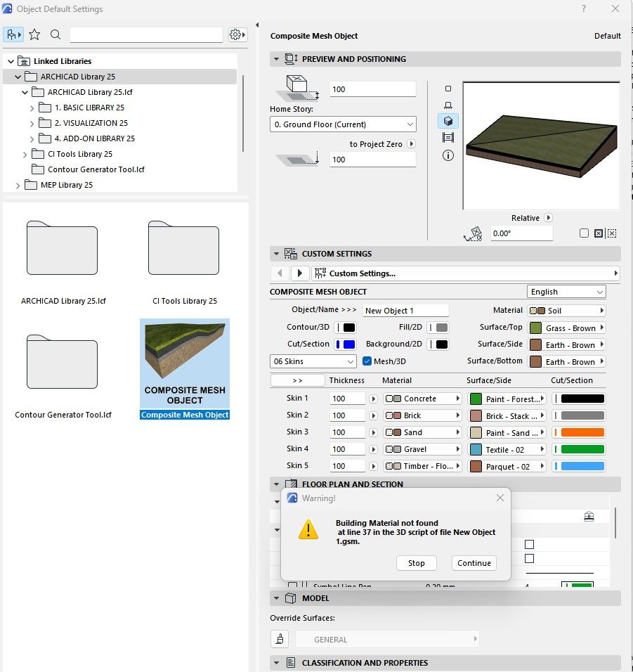Select the CI Tools Library 25 tree item

click(79, 154)
